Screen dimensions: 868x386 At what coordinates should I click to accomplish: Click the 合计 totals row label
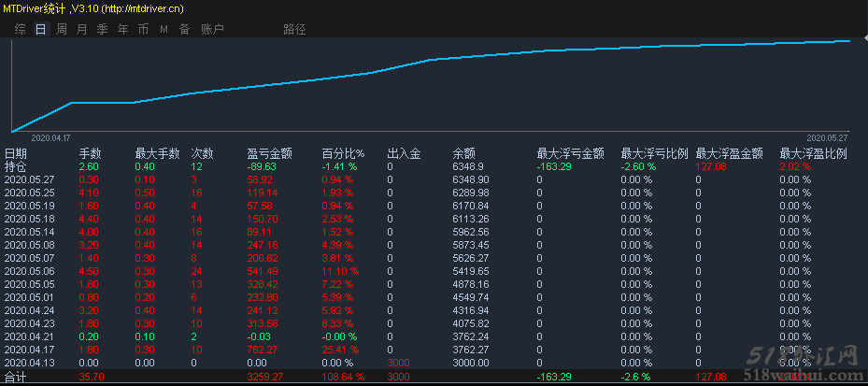(16, 377)
